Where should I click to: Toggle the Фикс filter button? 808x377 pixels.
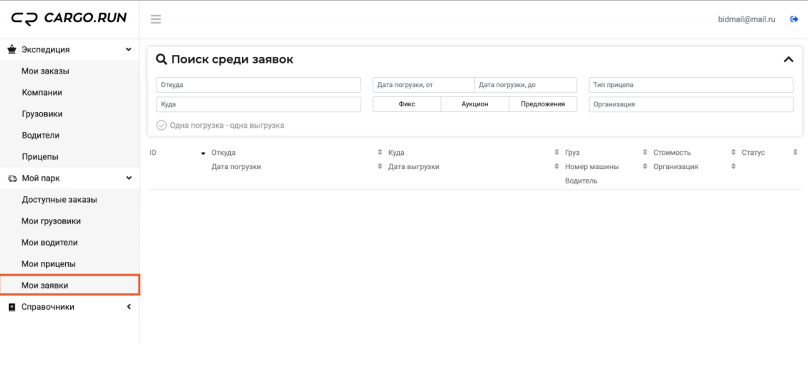(407, 104)
